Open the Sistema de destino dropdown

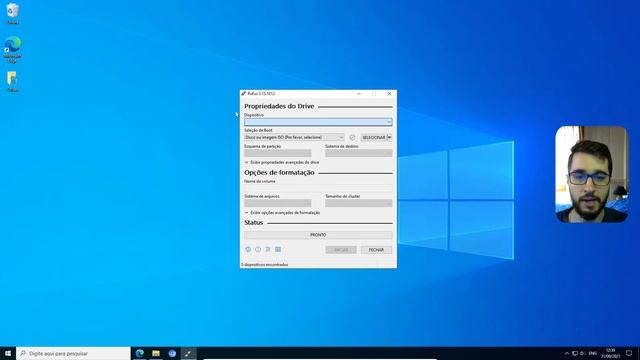tap(358, 153)
